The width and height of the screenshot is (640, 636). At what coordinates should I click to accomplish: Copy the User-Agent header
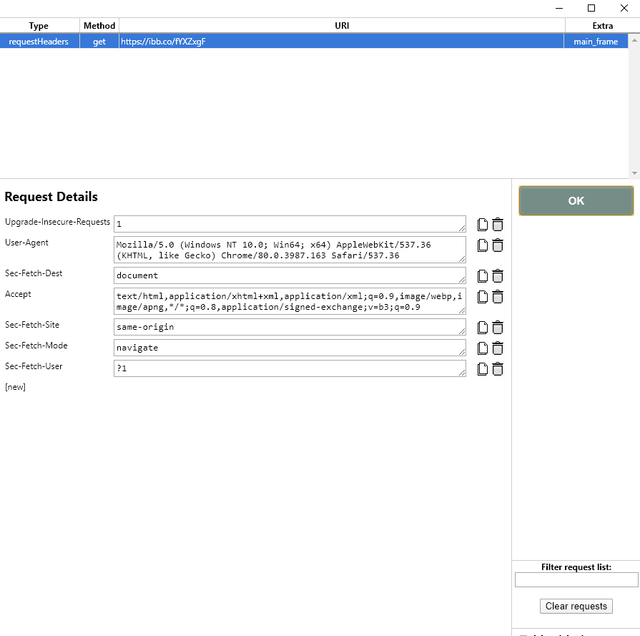482,245
